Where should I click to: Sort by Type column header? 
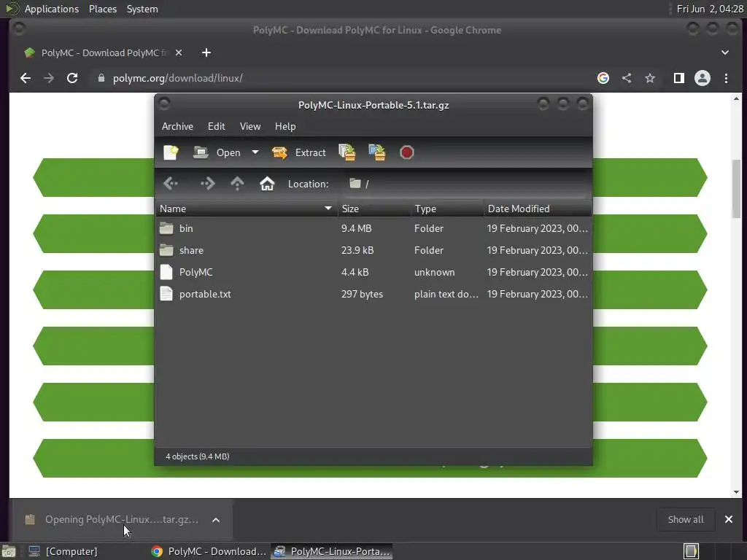(448, 209)
